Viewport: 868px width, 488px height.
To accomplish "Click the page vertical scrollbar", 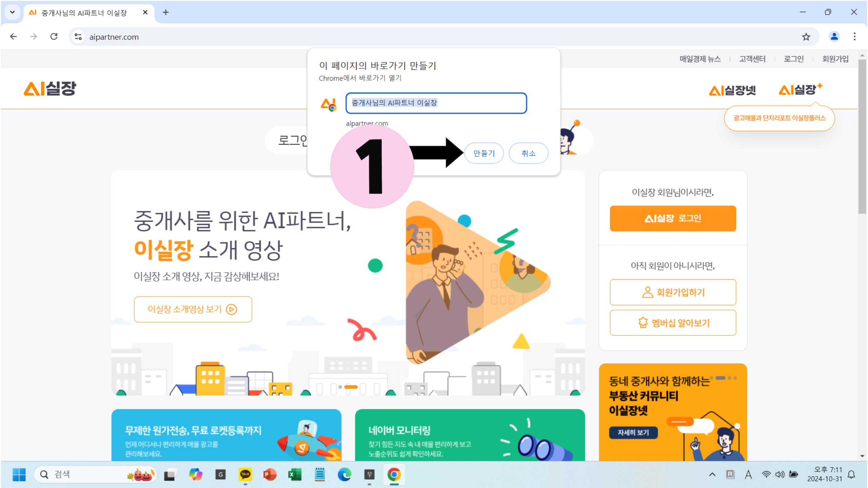I will [862, 136].
